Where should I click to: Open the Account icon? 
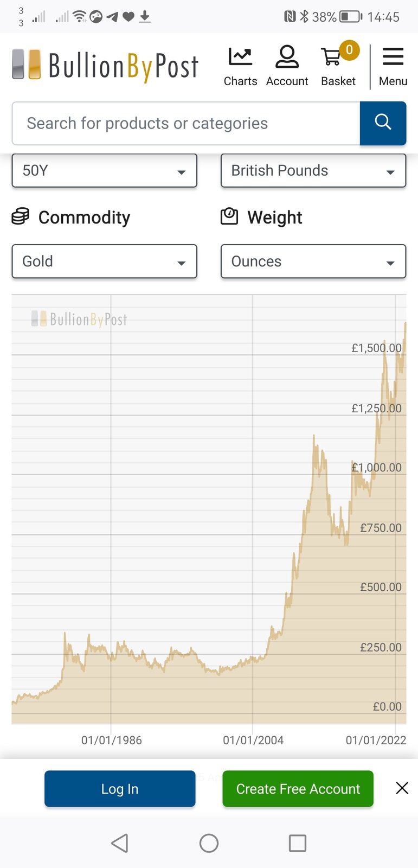287,67
